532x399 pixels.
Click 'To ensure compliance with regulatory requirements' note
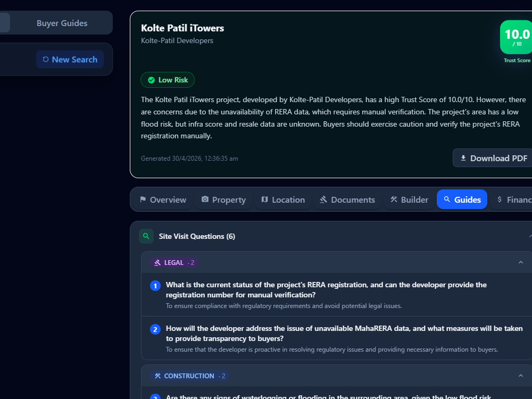tap(284, 306)
